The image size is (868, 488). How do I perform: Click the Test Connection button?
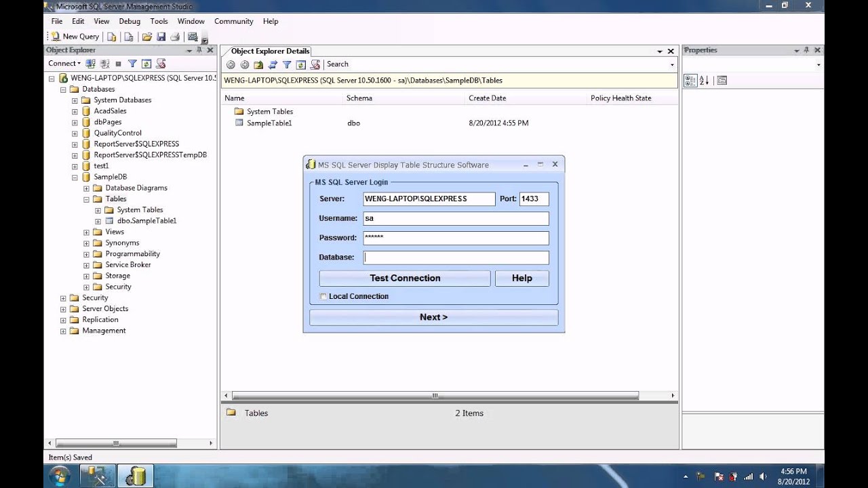pos(405,278)
